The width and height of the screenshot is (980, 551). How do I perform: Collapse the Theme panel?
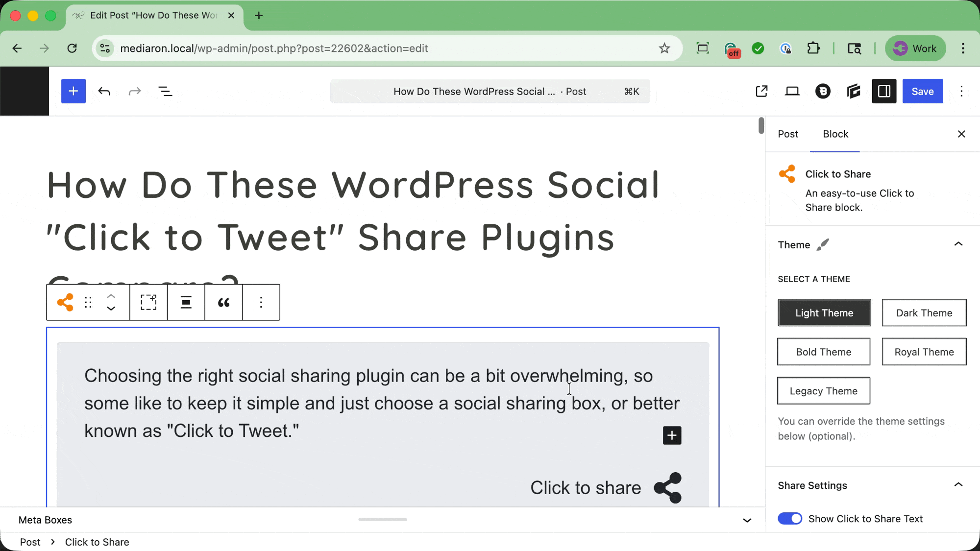coord(958,244)
